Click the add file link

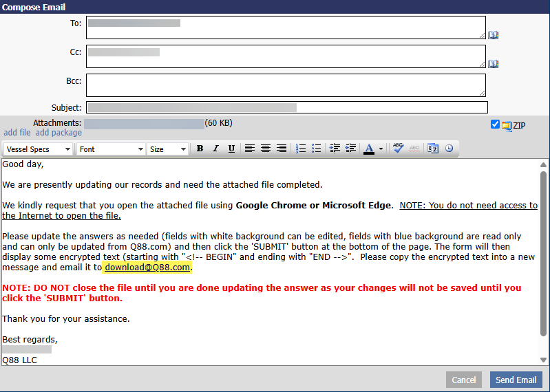point(17,133)
